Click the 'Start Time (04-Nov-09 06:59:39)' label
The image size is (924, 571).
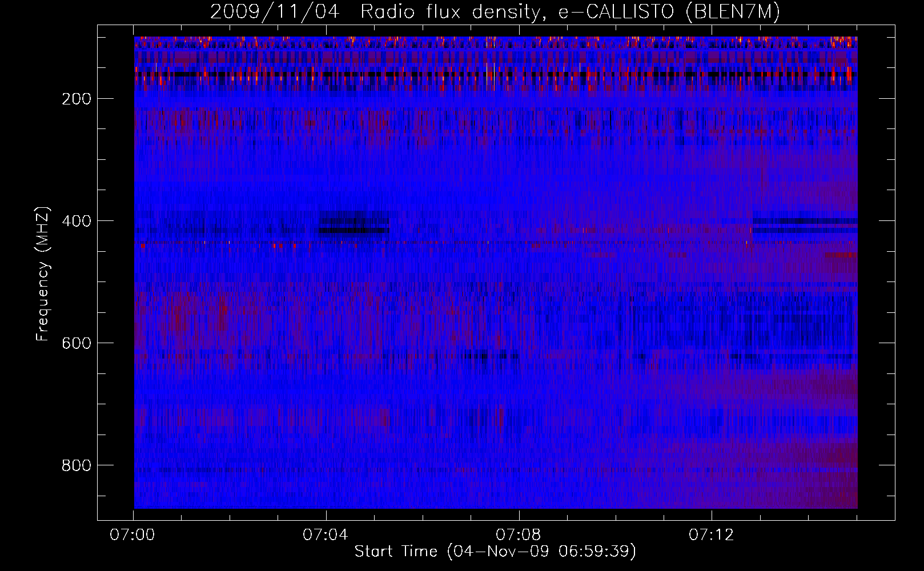point(495,552)
